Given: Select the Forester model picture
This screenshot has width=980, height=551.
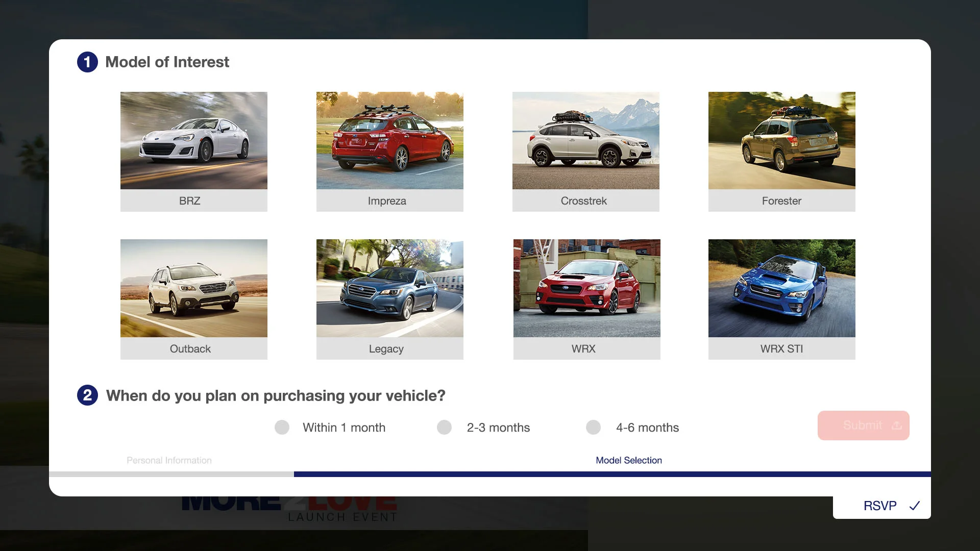Looking at the screenshot, I should [x=781, y=141].
